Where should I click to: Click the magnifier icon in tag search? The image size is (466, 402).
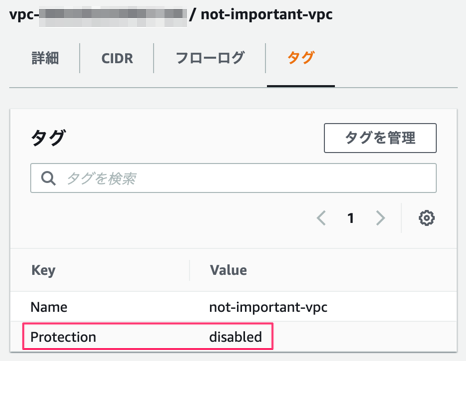click(x=48, y=178)
